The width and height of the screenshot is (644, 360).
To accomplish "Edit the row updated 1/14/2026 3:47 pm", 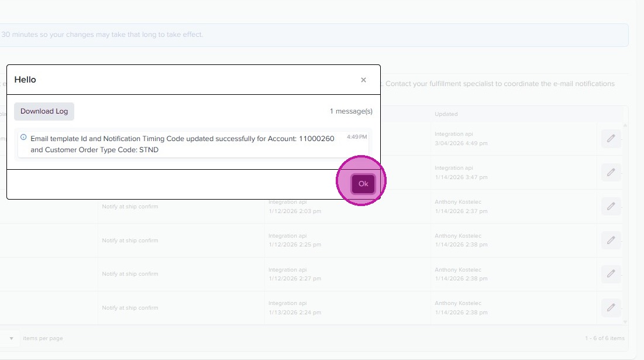I will tap(611, 173).
